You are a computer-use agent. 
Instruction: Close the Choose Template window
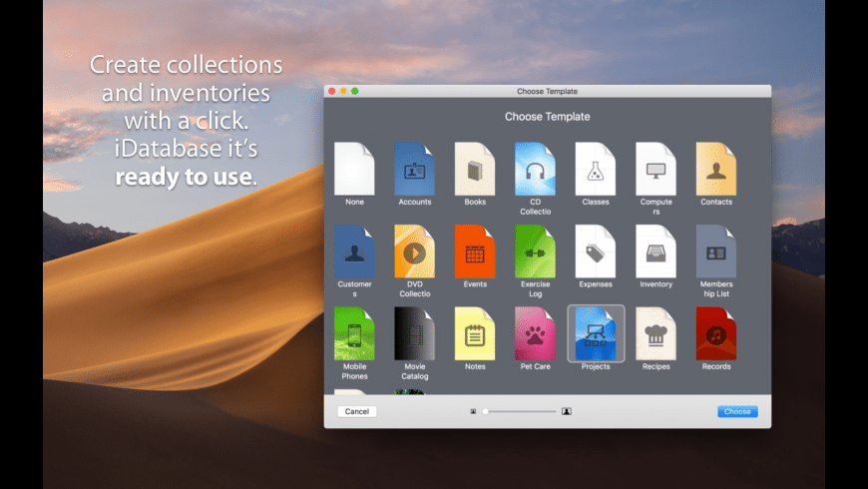(x=332, y=92)
